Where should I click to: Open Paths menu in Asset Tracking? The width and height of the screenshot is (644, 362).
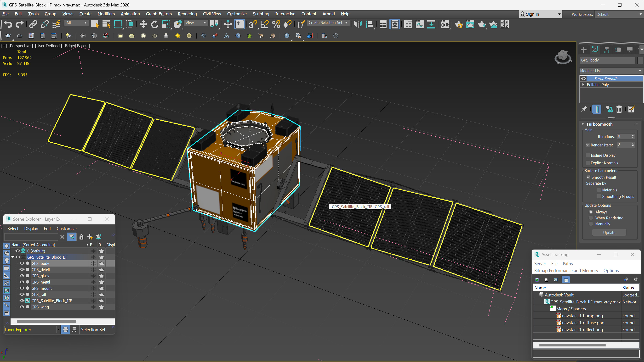point(568,264)
